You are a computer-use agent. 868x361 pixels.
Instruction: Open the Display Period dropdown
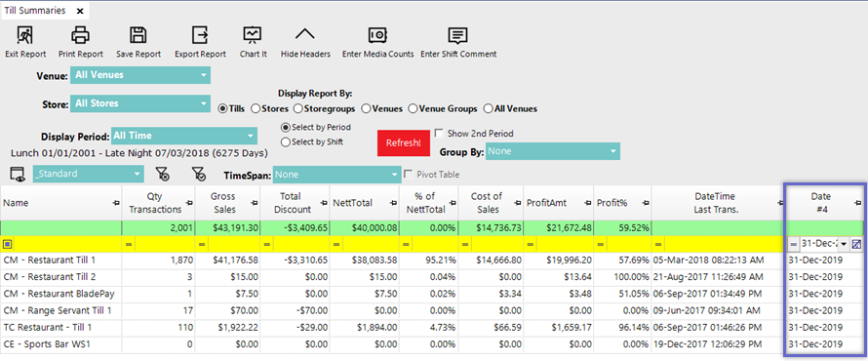pos(183,136)
